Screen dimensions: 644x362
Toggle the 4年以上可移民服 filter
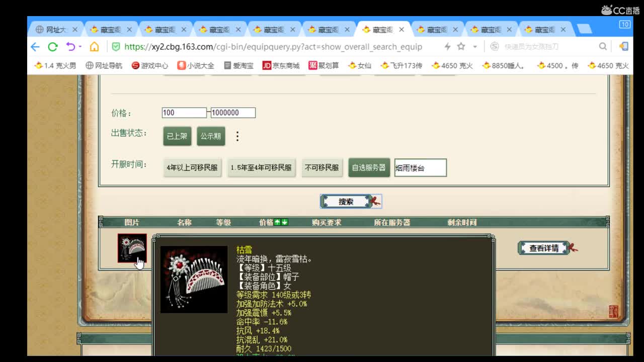click(x=192, y=167)
